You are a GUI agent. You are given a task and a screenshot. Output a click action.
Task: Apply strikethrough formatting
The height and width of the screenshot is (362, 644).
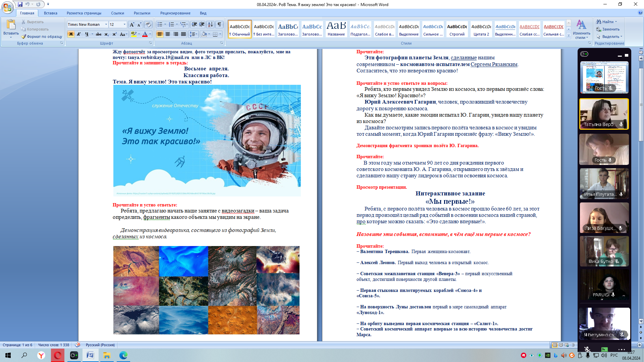98,34
